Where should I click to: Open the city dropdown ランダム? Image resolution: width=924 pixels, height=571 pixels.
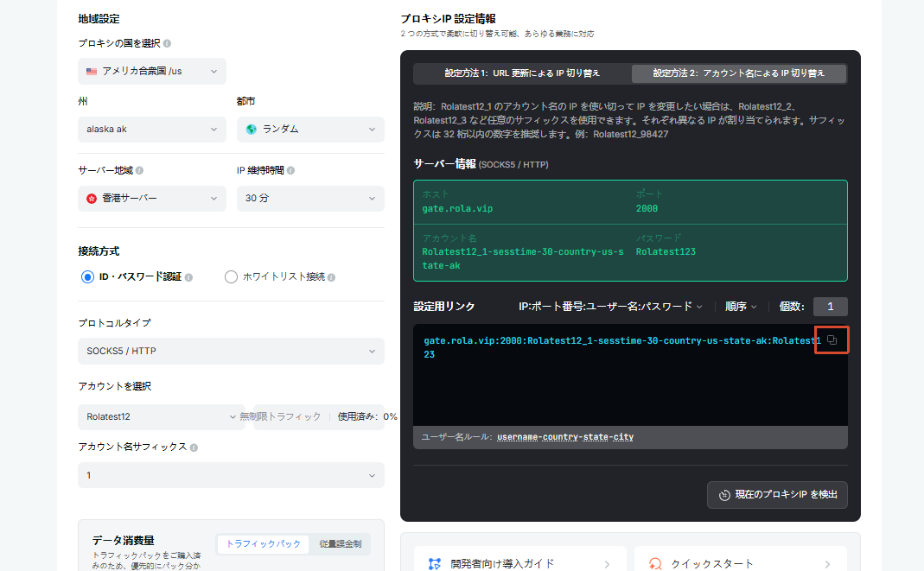click(x=310, y=129)
